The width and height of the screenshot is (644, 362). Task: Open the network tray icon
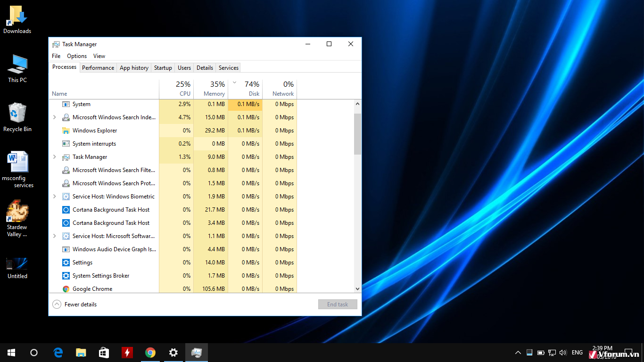(552, 353)
